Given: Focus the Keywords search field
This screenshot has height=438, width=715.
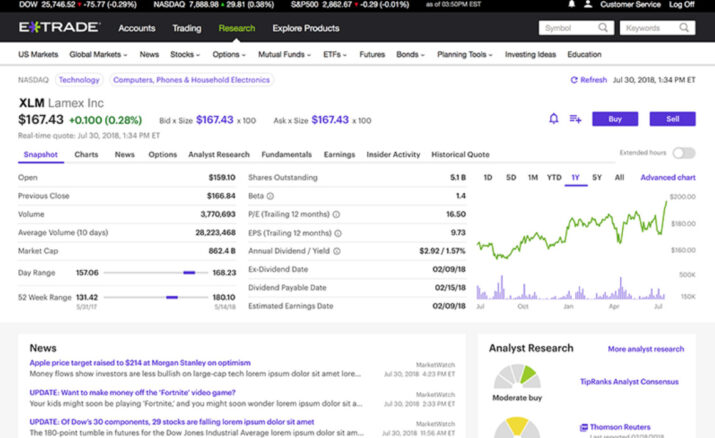Looking at the screenshot, I should [658, 28].
